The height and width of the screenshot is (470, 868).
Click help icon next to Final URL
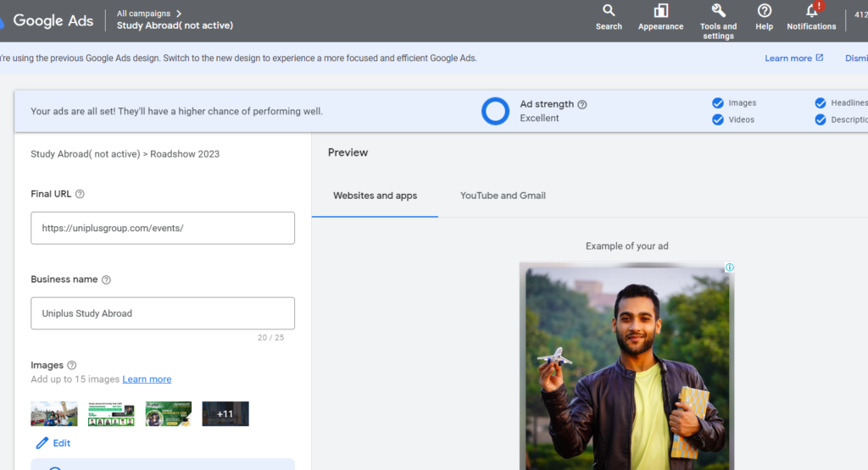80,194
